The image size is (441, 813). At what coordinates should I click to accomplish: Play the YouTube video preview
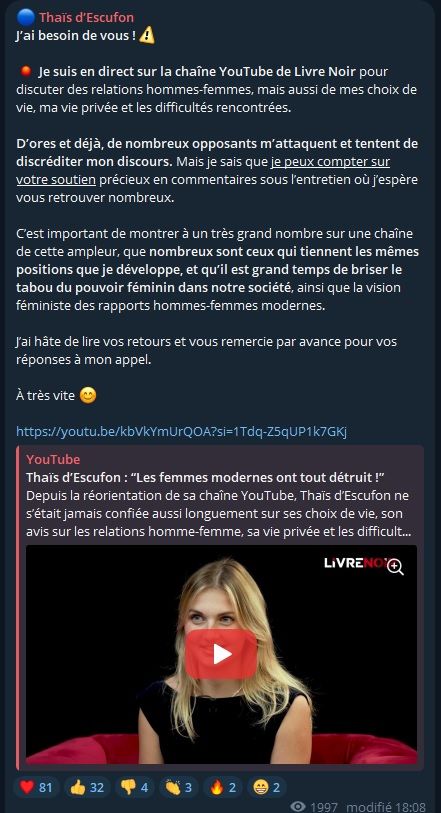(x=221, y=654)
